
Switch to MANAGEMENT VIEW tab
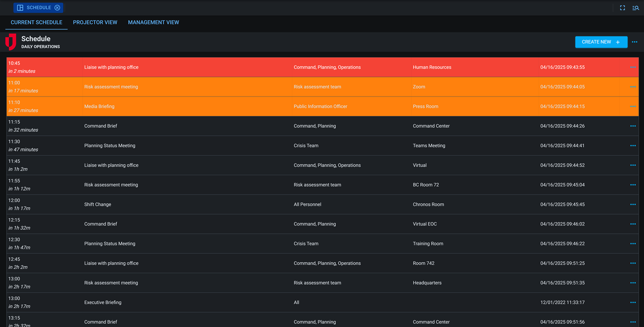153,22
